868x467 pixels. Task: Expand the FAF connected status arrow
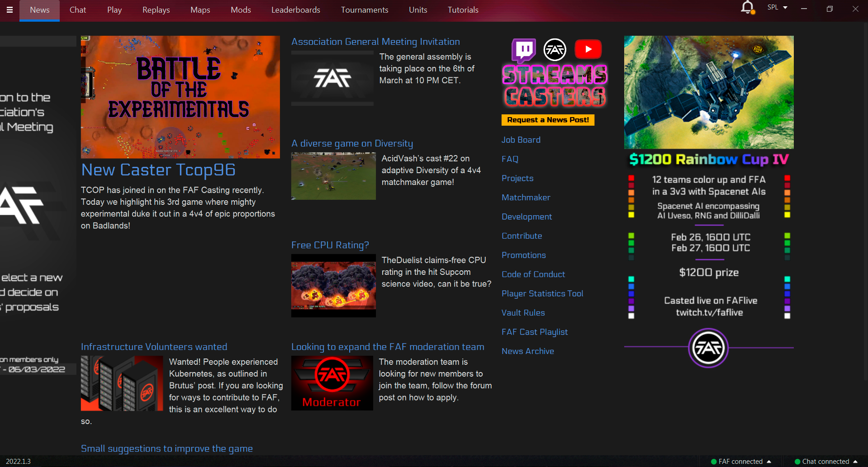[769, 462]
